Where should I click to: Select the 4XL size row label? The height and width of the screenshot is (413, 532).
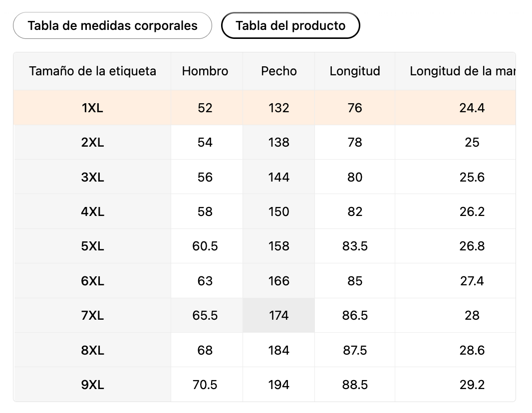click(x=92, y=211)
